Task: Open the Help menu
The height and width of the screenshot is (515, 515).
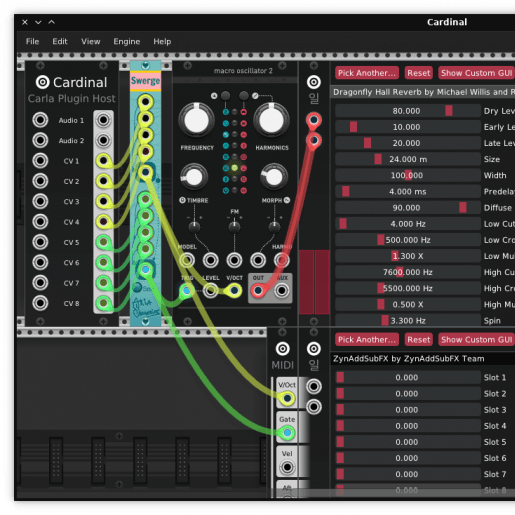Action: tap(162, 41)
